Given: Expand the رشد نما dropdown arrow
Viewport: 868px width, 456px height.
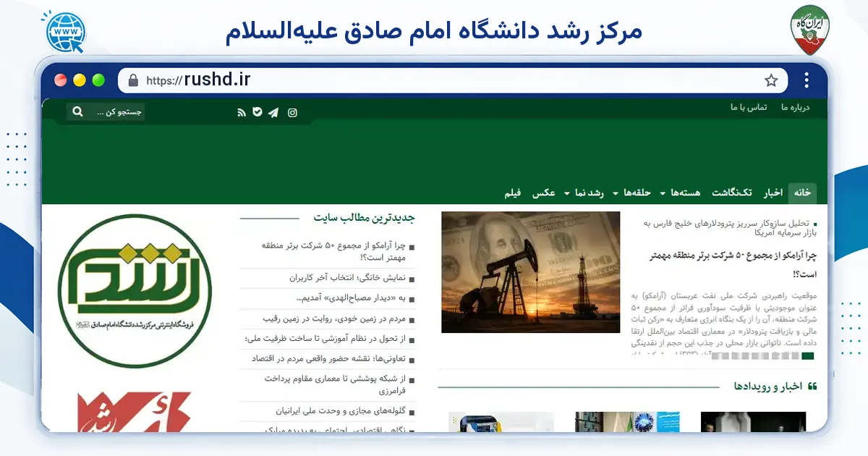Looking at the screenshot, I should 566,193.
